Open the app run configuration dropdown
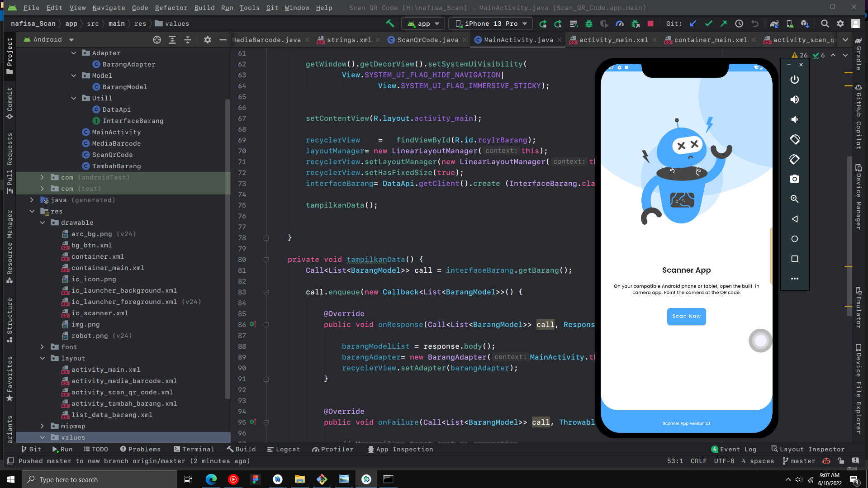The image size is (868, 488). (x=423, y=24)
